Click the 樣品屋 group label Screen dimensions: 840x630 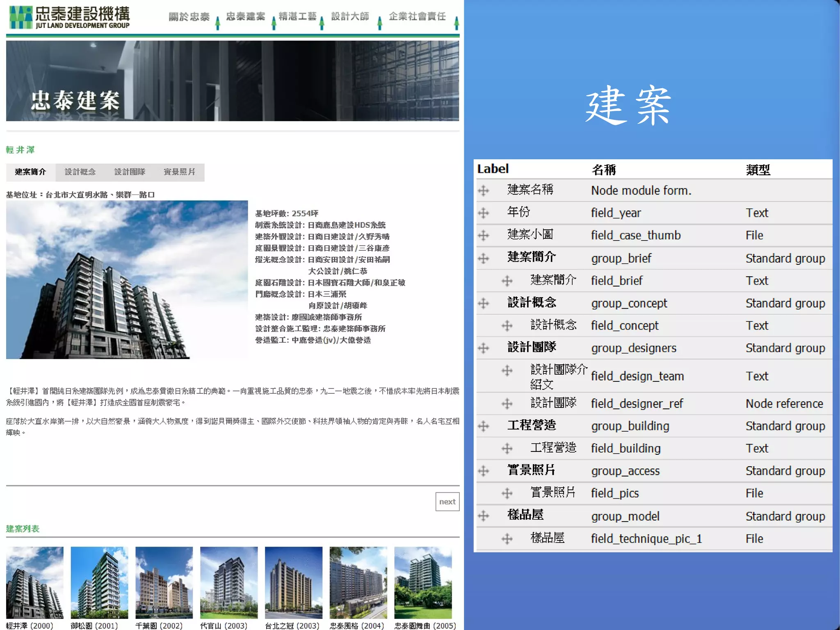point(525,515)
